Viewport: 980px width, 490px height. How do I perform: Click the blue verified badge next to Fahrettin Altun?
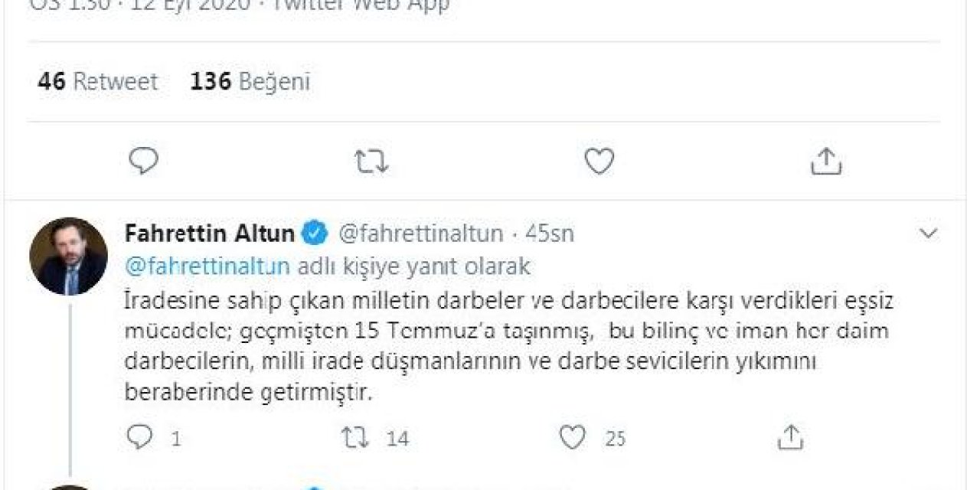point(312,233)
